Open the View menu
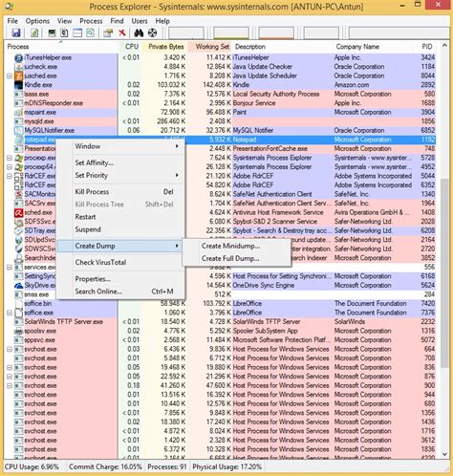Screen dimensions: 453x476 (64, 21)
